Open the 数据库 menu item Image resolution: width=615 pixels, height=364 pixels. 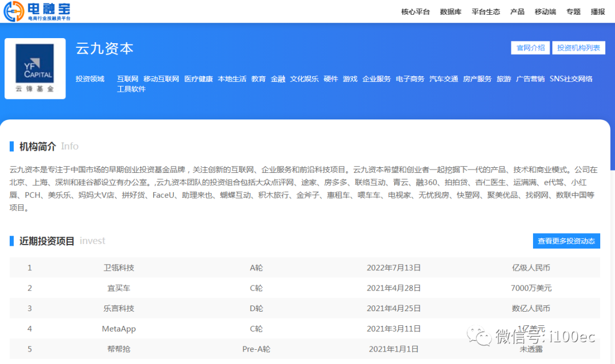[450, 12]
